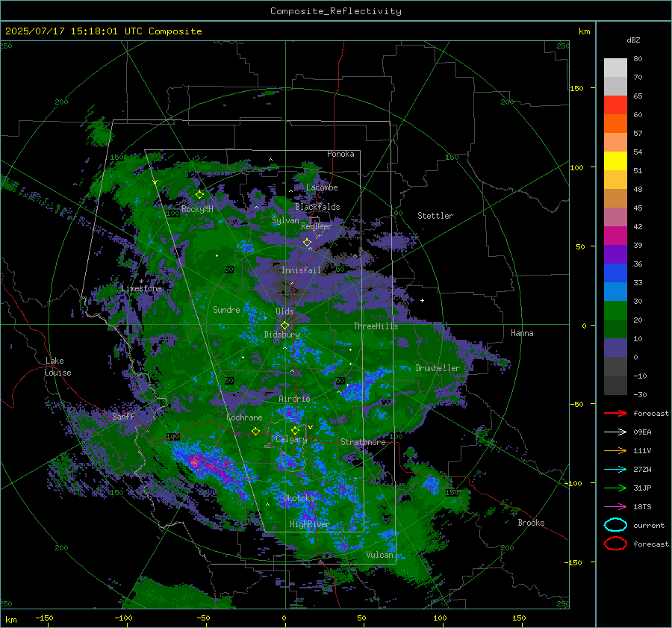
Task: Select the Sylvan label on map
Action: [285, 220]
